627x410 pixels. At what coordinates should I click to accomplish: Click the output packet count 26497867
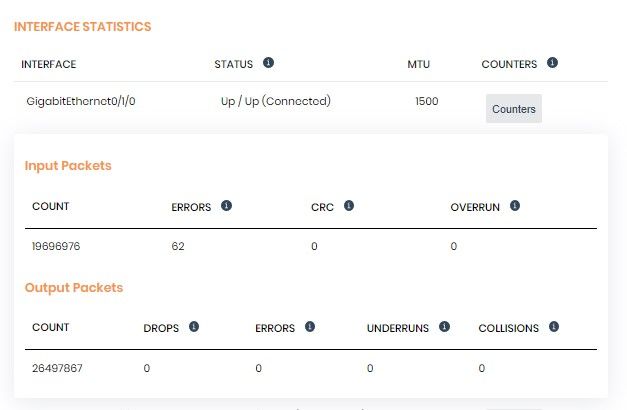pyautogui.click(x=57, y=368)
